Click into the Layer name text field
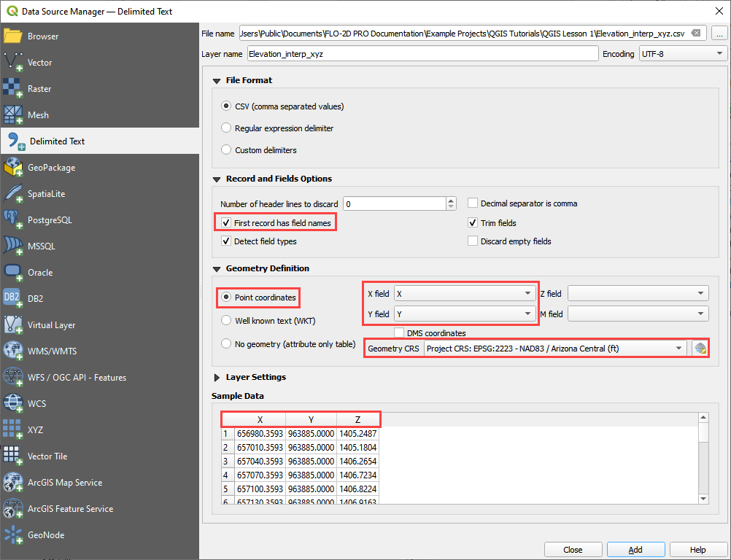731x560 pixels. click(x=422, y=54)
